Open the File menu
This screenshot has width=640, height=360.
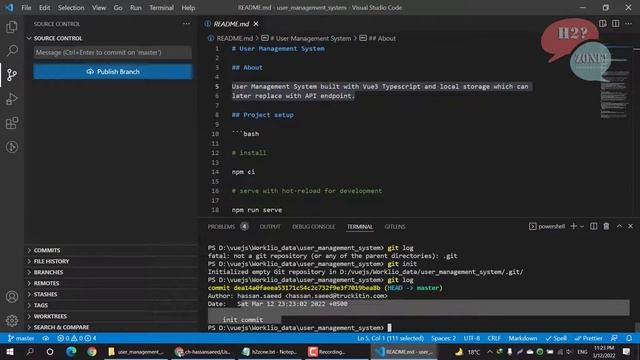click(x=26, y=8)
